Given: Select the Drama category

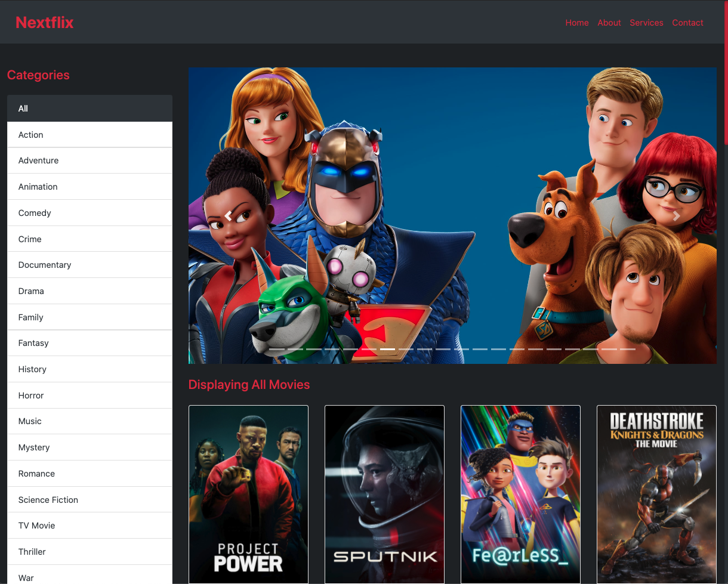Looking at the screenshot, I should 90,291.
